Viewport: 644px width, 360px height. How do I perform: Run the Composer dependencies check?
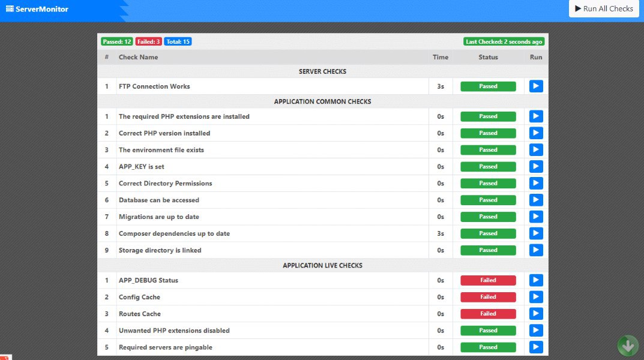pyautogui.click(x=536, y=233)
